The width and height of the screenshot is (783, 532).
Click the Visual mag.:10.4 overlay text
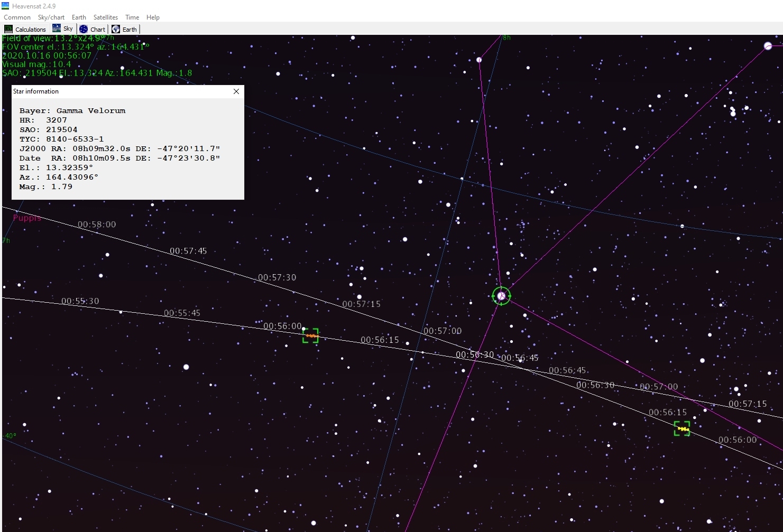point(36,64)
